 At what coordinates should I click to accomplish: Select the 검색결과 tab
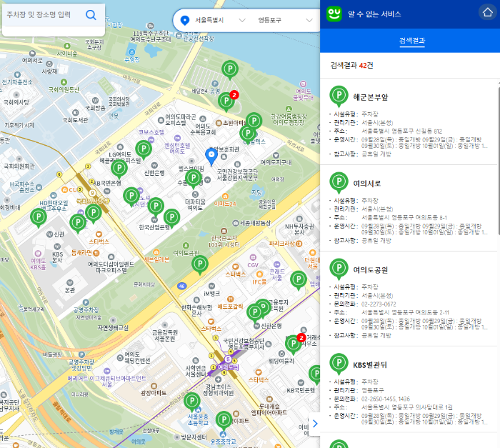pos(412,41)
